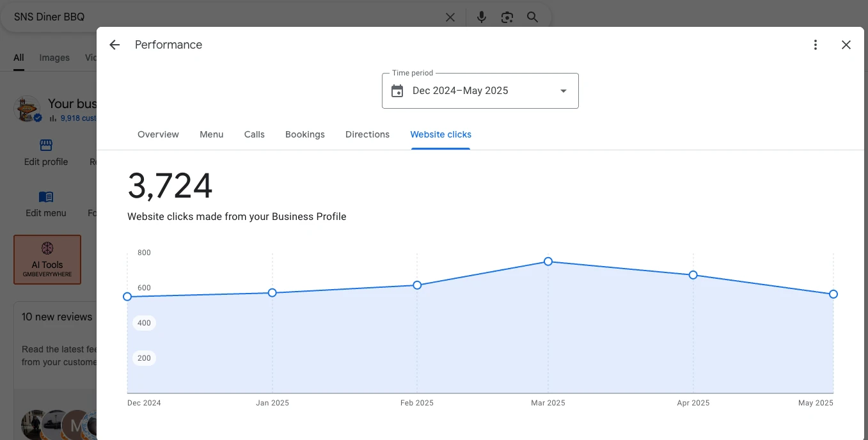Switch to the Menu tab

212,134
